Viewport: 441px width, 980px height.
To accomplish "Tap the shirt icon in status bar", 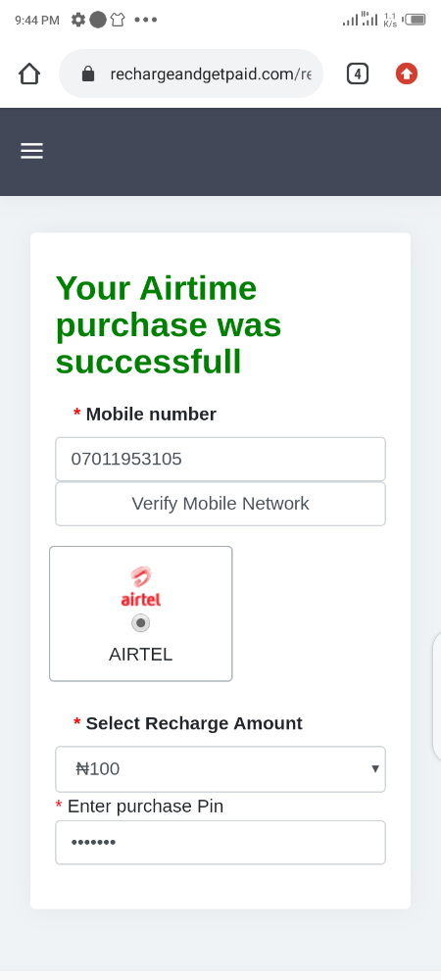I will tap(118, 20).
